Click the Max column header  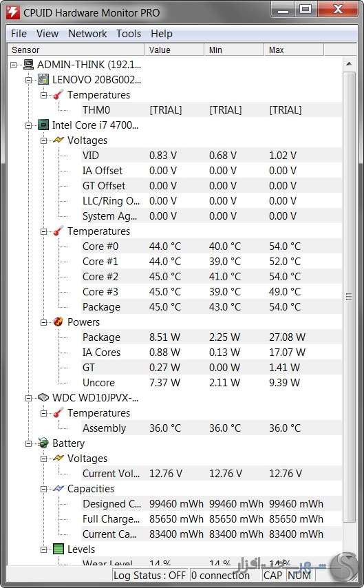(x=294, y=50)
